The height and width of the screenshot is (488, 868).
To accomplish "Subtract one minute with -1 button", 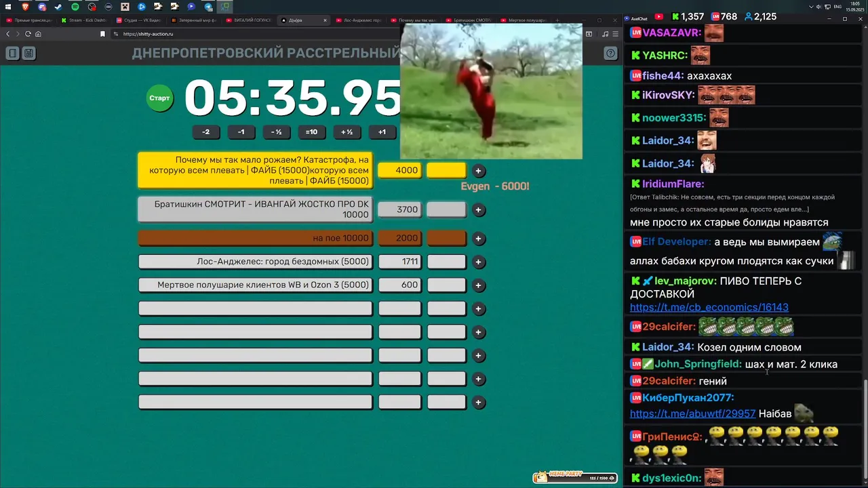I will pyautogui.click(x=241, y=132).
